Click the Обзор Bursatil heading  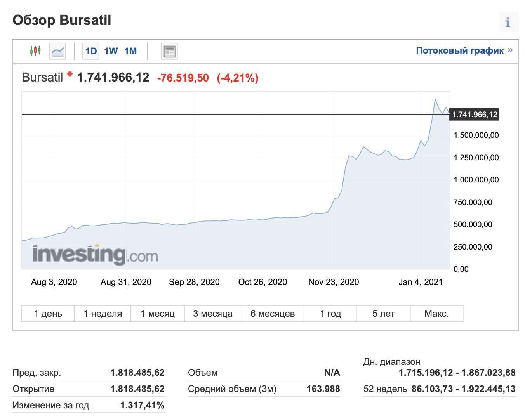pyautogui.click(x=62, y=20)
